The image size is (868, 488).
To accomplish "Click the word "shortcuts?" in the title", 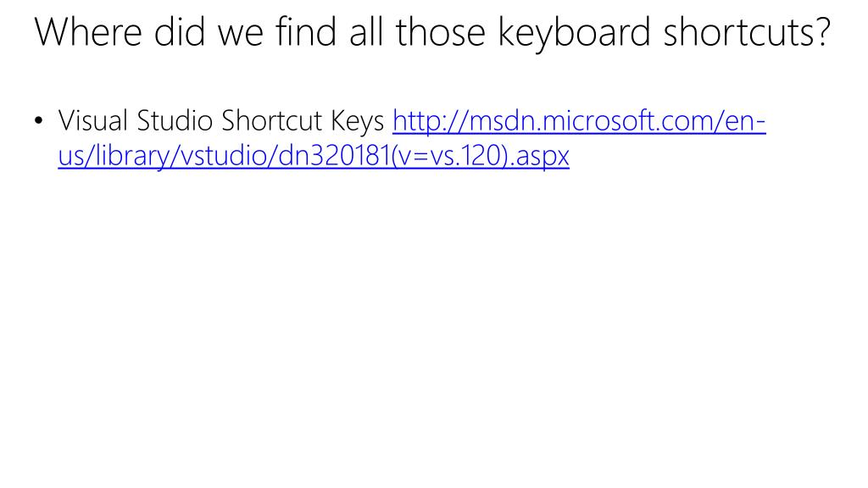I will click(x=748, y=33).
